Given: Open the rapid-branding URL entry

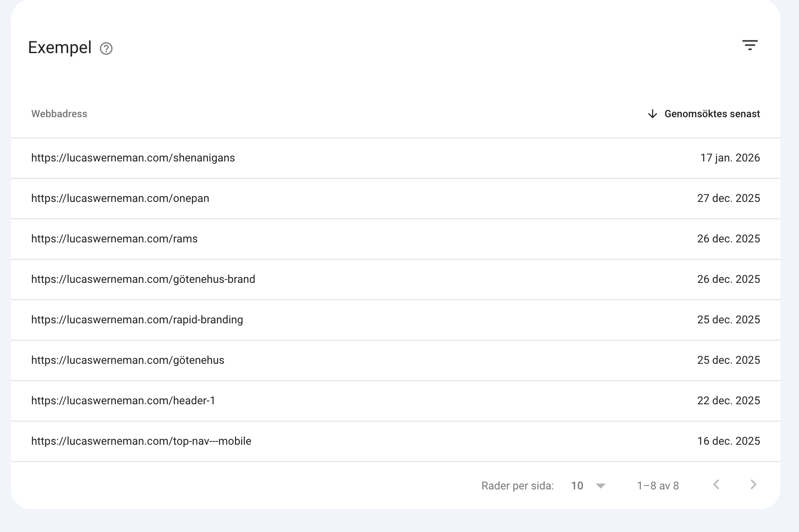Looking at the screenshot, I should (137, 320).
